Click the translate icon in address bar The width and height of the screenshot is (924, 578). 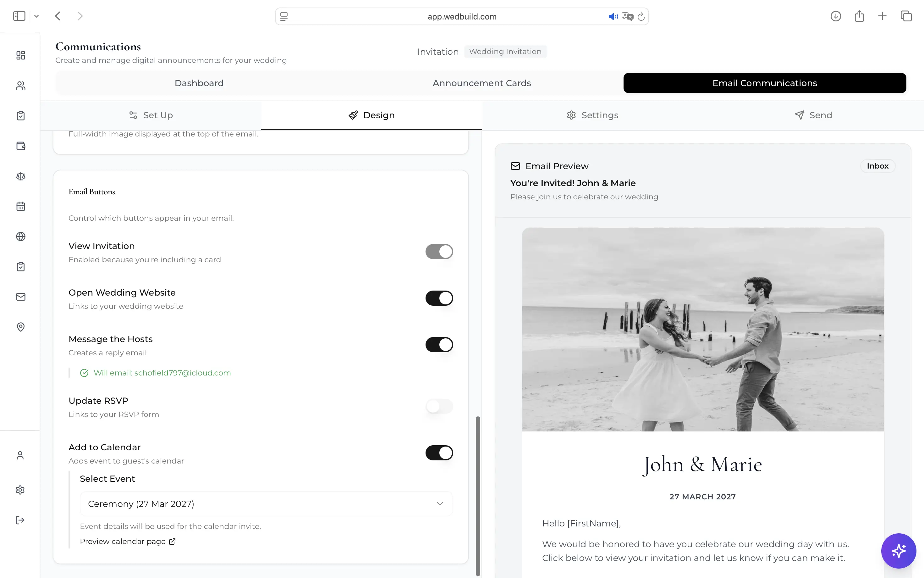coord(627,16)
